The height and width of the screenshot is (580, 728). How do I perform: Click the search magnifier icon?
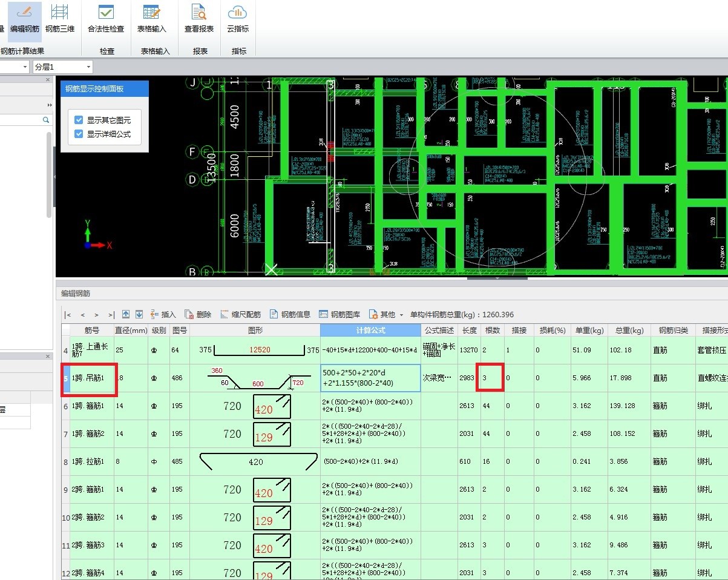coord(46,120)
